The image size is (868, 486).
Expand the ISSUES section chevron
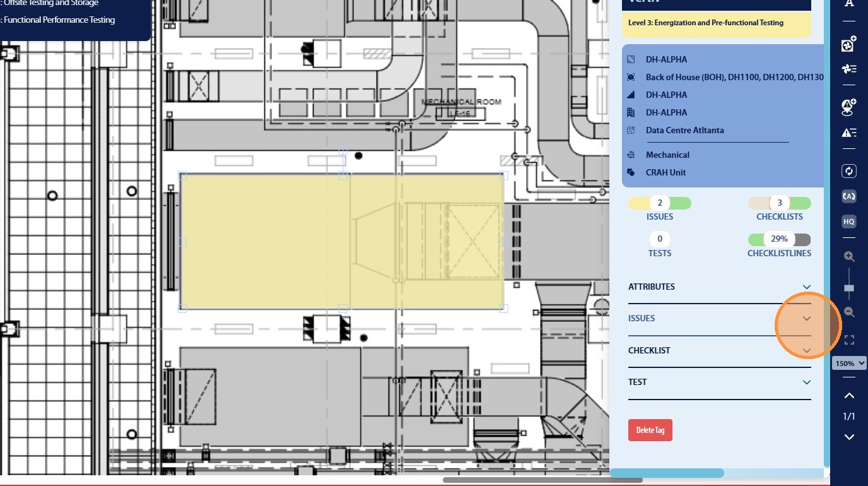pos(807,319)
